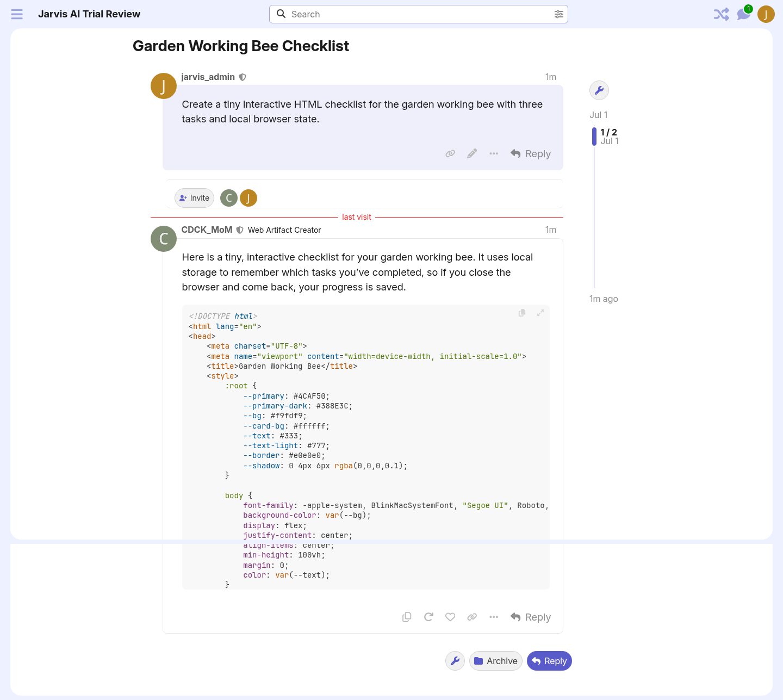Click the 1m timestamp on jarvis_admin's post
This screenshot has height=700, width=783.
pyautogui.click(x=551, y=77)
